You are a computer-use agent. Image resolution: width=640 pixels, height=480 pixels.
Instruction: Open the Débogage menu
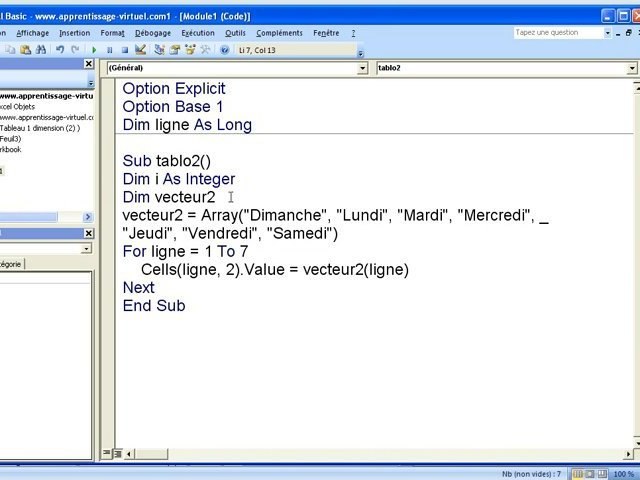[153, 33]
